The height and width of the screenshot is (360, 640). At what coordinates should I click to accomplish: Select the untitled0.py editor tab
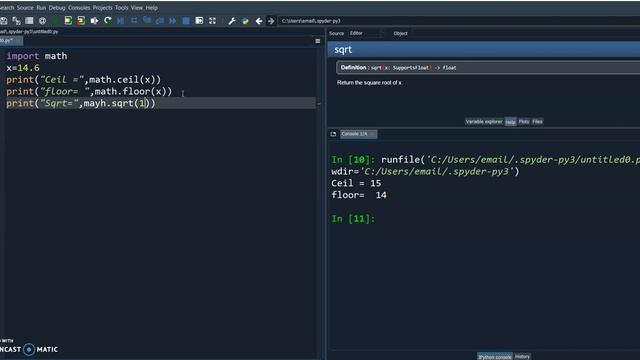pyautogui.click(x=11, y=40)
